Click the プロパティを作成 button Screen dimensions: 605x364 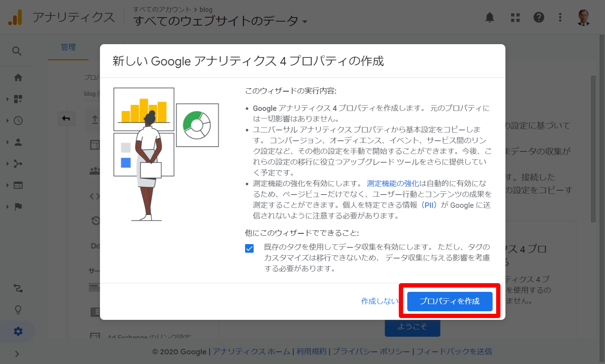[x=449, y=301]
